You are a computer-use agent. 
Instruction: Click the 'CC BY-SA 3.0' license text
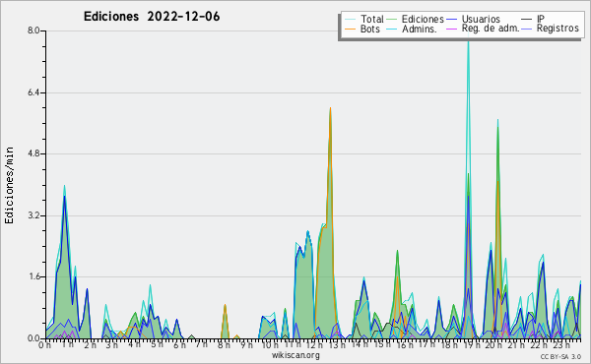pos(560,357)
